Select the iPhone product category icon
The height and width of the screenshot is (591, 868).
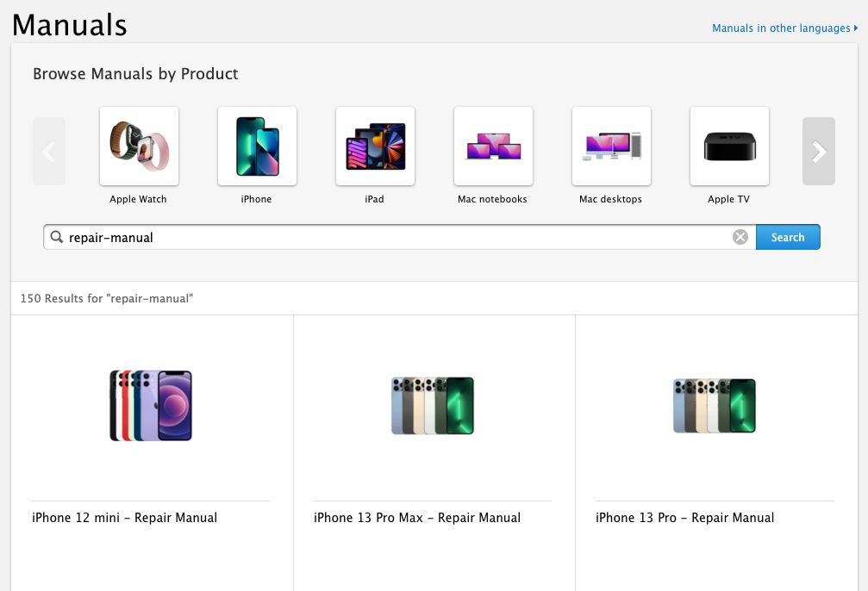click(256, 146)
